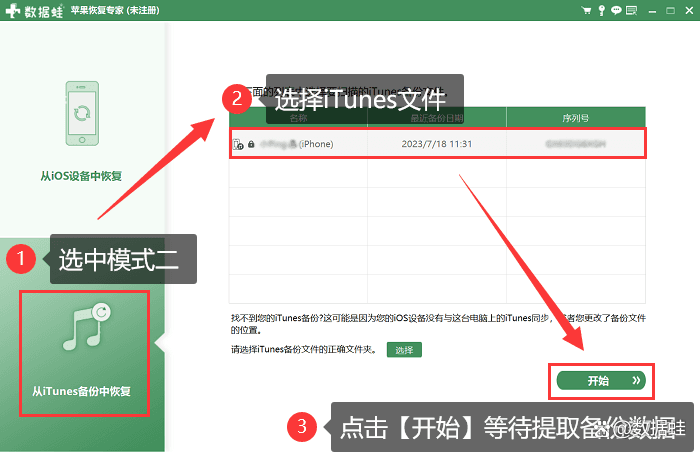Open the chat bubble support icon
This screenshot has width=700, height=453.
(616, 10)
